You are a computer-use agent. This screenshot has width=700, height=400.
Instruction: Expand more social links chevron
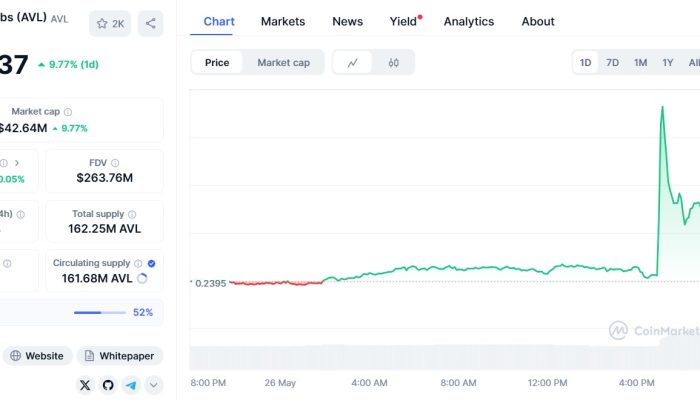[154, 385]
